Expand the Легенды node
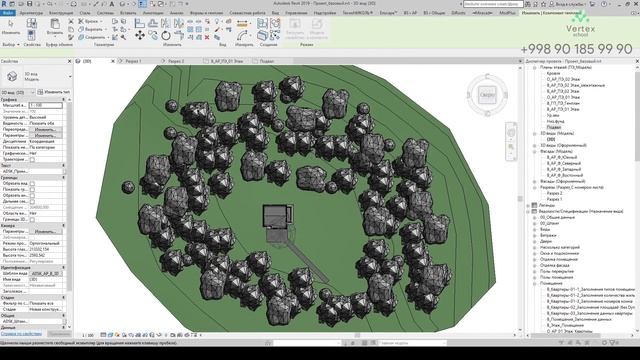Screen dimensions: 640x360 click(528, 206)
